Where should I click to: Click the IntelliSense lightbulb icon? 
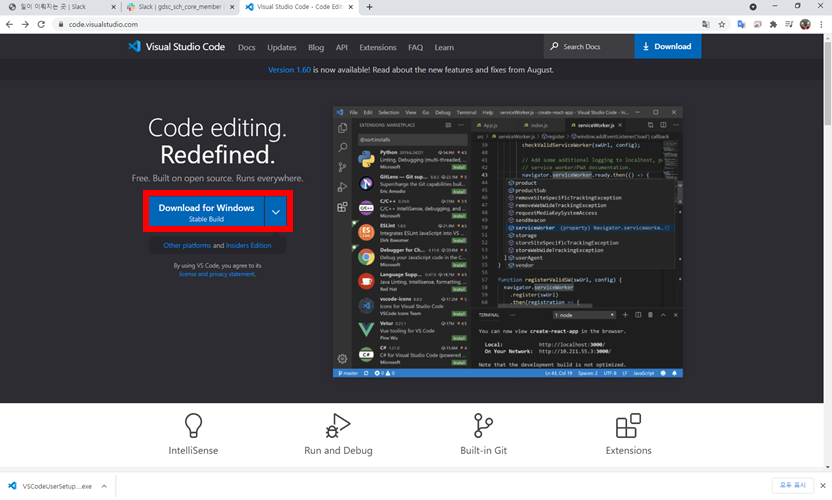(193, 425)
